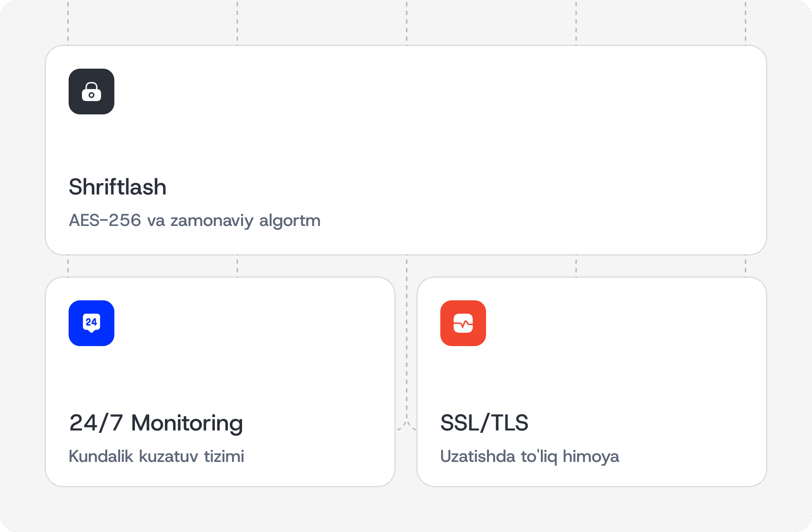Click the Uzatishda to'liq himoya description
The width and height of the screenshot is (812, 532).
tap(530, 457)
